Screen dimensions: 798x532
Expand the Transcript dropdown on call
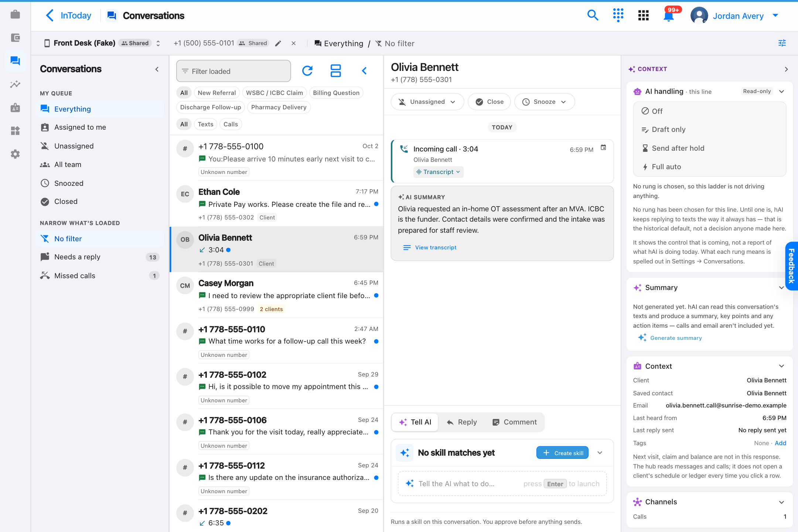point(439,172)
